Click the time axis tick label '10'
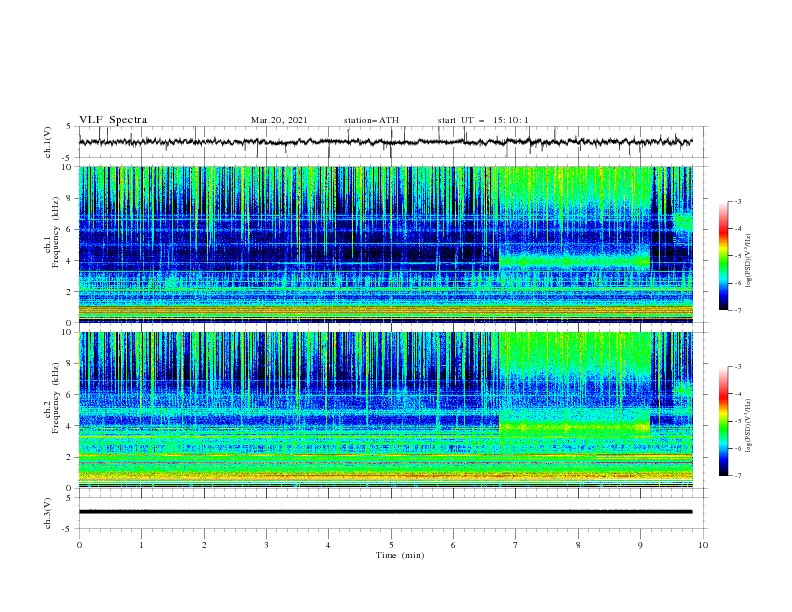This screenshot has height=612, width=792. (703, 545)
